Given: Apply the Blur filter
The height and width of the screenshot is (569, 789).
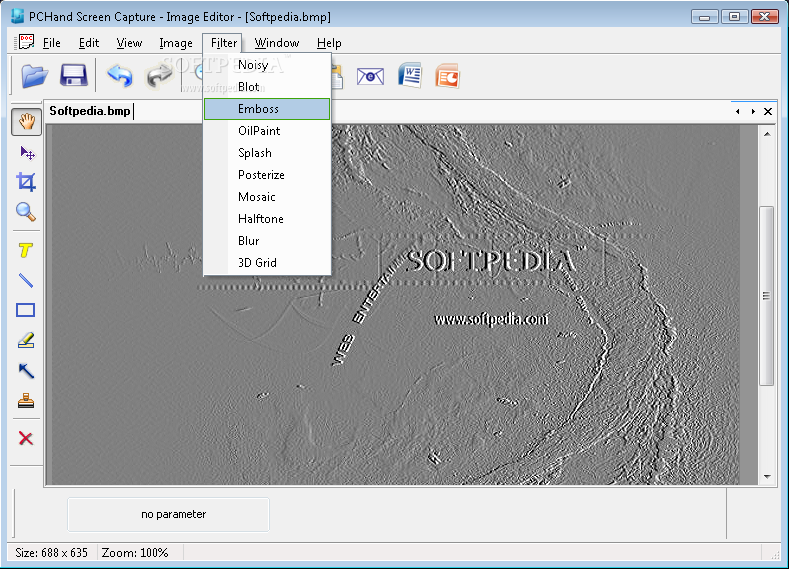Looking at the screenshot, I should coord(267,241).
